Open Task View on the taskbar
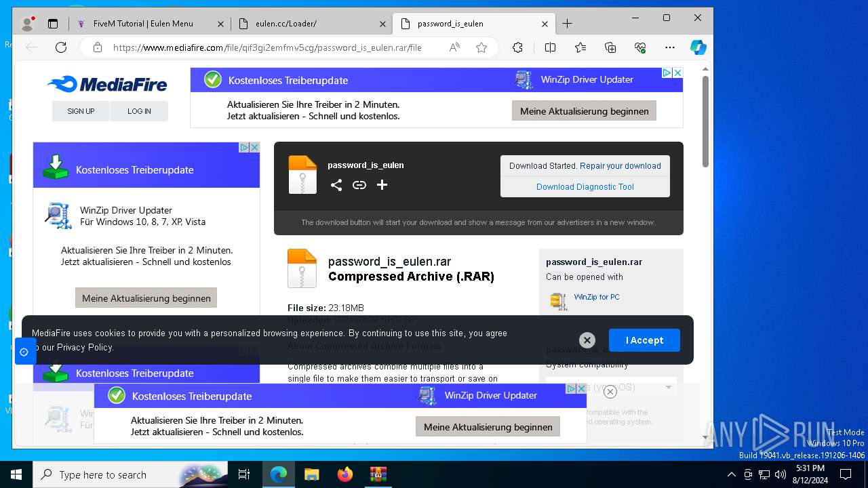 (x=245, y=474)
